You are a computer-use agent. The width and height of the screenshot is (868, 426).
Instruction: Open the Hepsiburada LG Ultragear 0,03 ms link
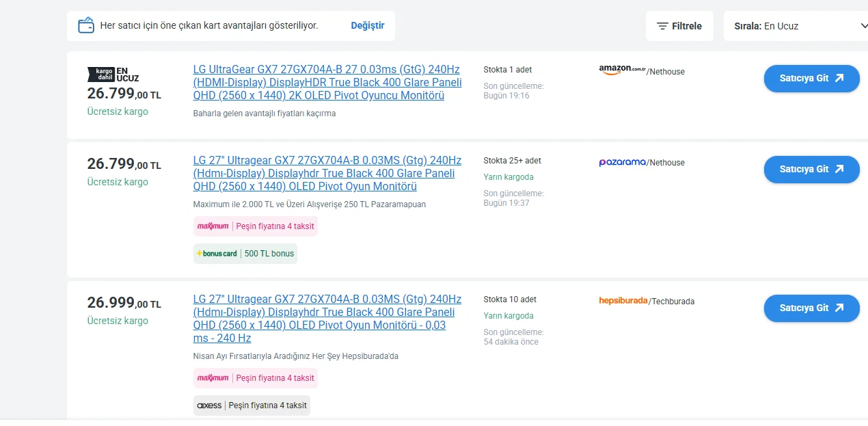pos(327,319)
